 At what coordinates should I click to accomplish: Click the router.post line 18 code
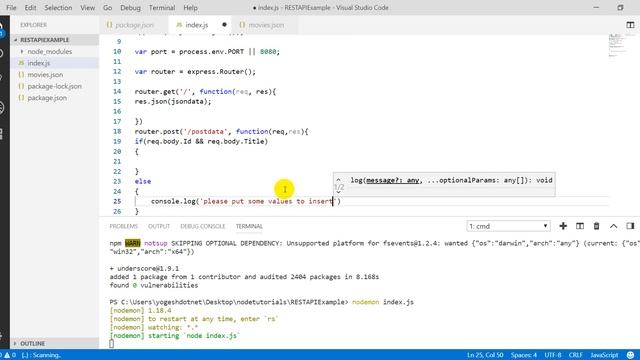coord(222,131)
